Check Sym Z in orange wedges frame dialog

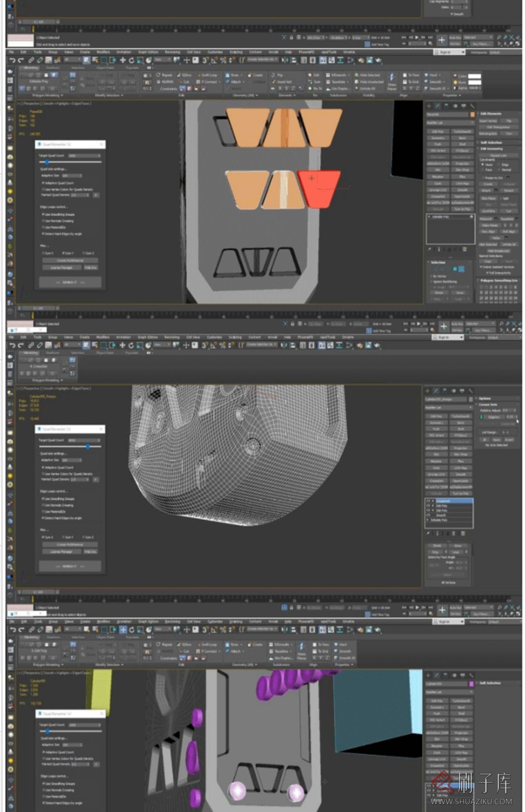pyautogui.click(x=88, y=253)
